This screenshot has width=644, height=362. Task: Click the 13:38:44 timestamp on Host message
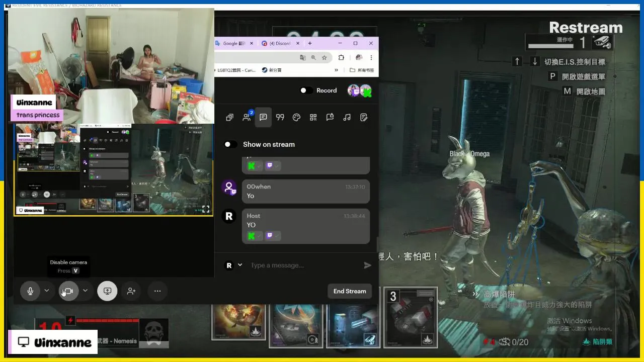pyautogui.click(x=354, y=216)
